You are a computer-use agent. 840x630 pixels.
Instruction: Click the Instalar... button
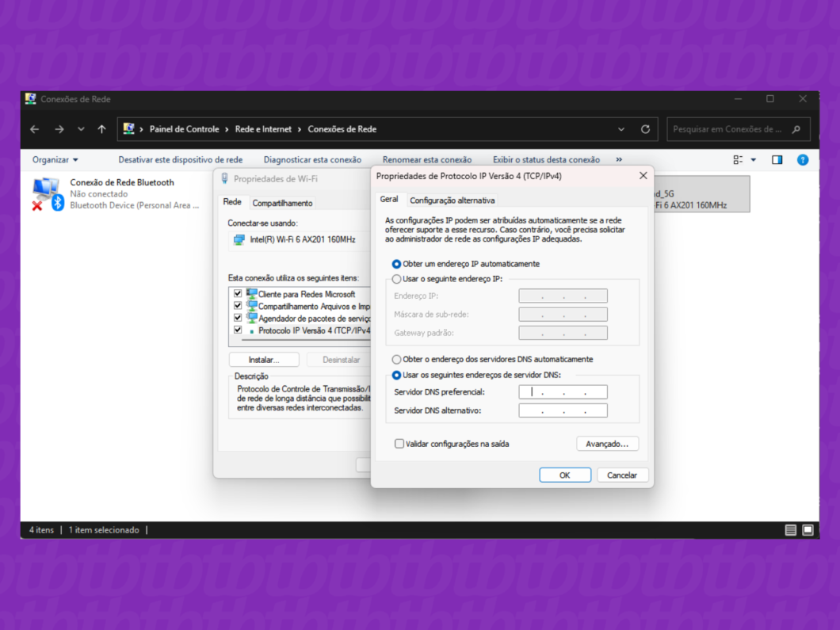(x=264, y=360)
